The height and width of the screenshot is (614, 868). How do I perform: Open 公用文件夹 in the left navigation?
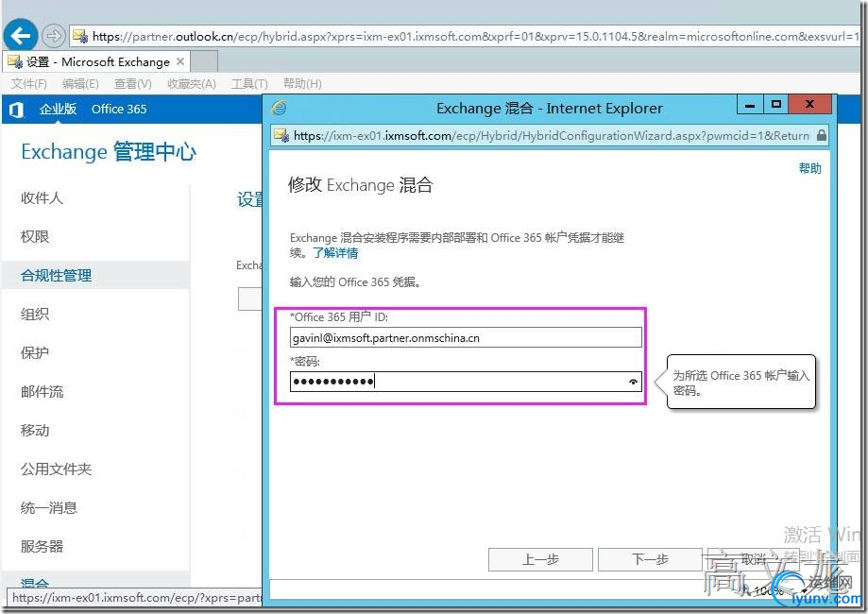56,469
